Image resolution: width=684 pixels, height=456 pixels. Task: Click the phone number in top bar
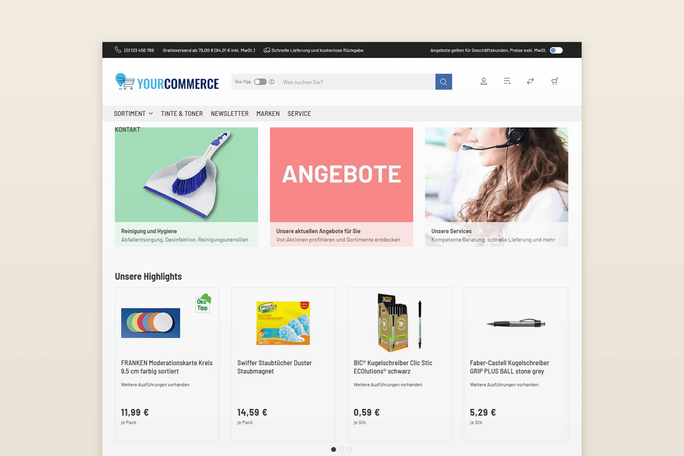139,50
